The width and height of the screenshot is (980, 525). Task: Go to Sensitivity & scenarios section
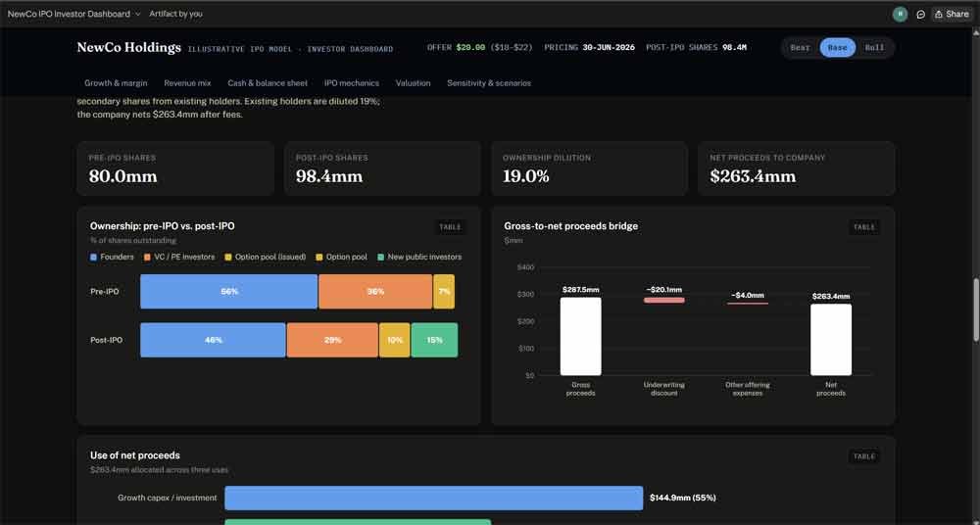click(x=489, y=82)
